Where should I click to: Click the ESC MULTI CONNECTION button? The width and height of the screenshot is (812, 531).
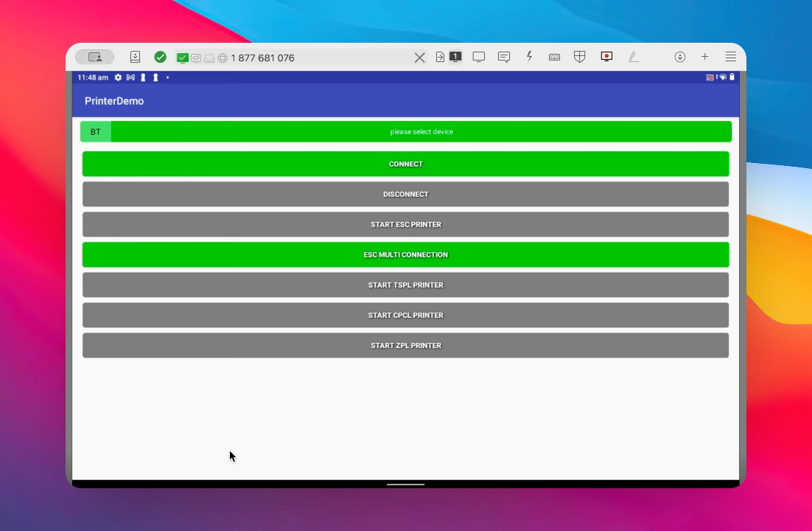click(405, 254)
